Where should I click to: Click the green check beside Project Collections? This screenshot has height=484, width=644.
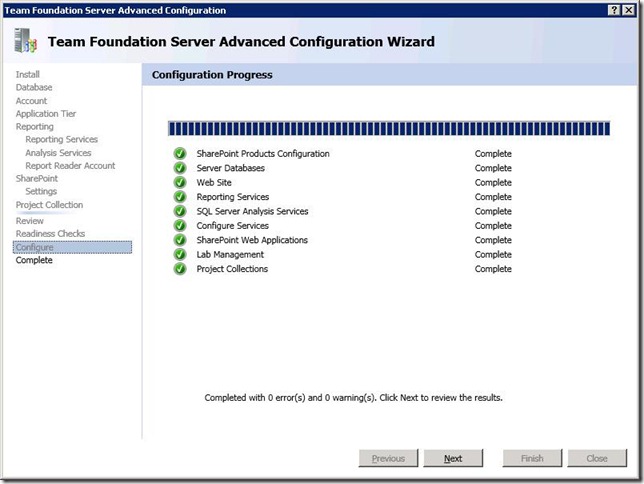tap(180, 269)
